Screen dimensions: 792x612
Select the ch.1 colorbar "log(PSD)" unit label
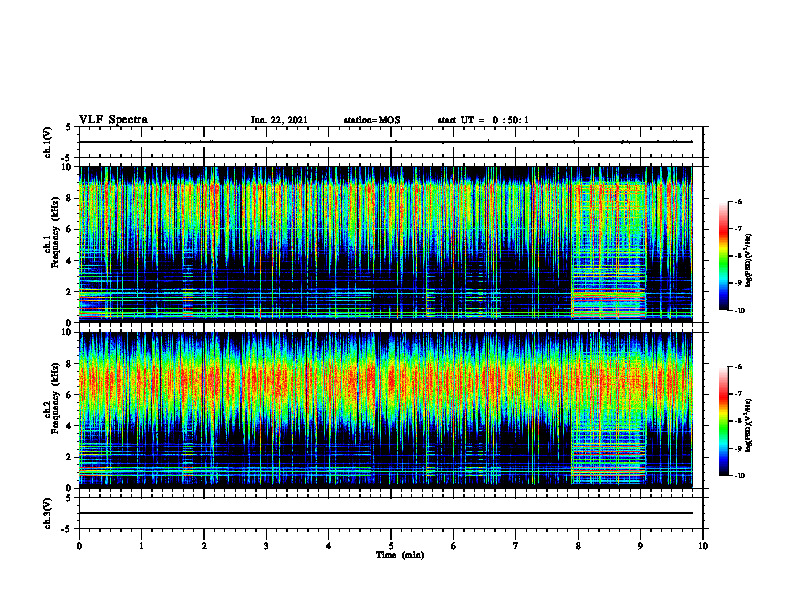pos(749,261)
